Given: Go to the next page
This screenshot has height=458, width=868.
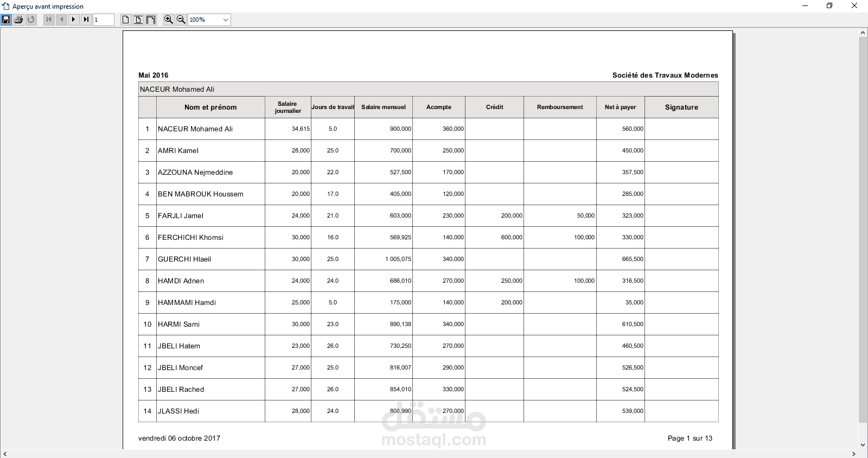Looking at the screenshot, I should (74, 20).
